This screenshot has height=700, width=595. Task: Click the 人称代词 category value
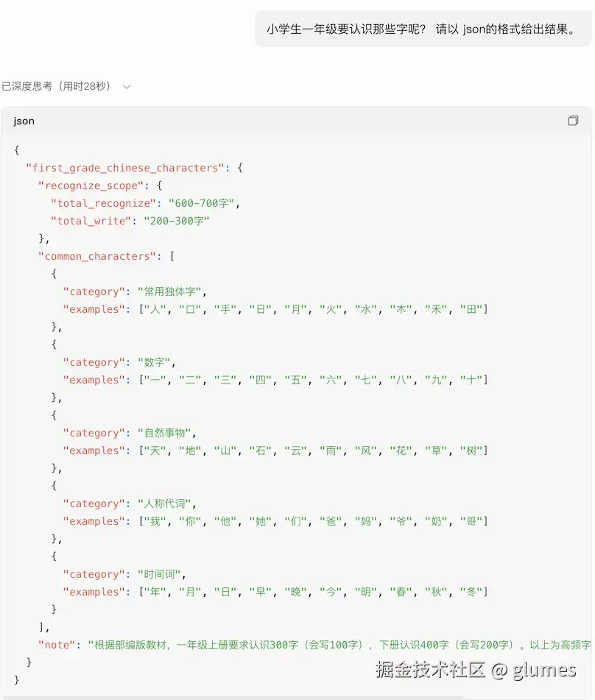(x=164, y=503)
